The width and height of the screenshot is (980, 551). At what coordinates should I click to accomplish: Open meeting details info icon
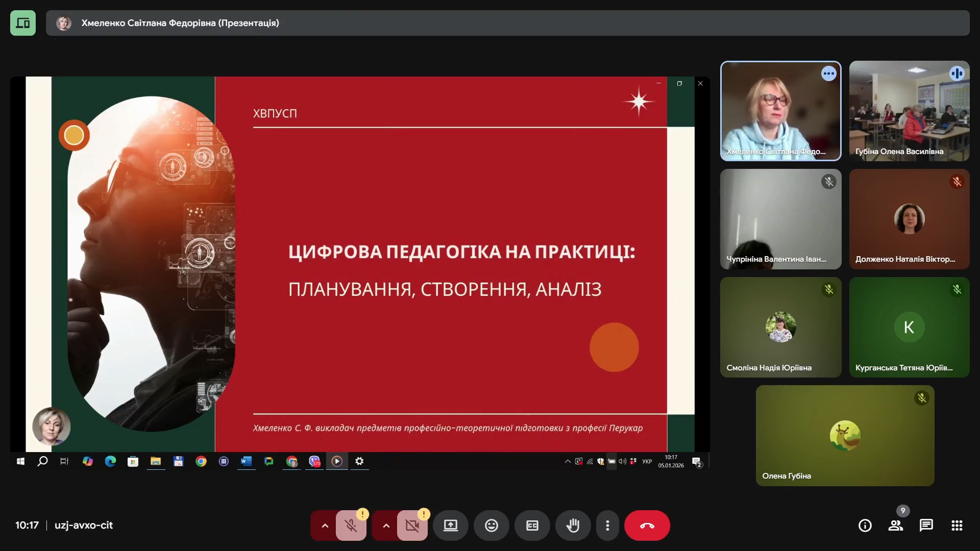865,525
